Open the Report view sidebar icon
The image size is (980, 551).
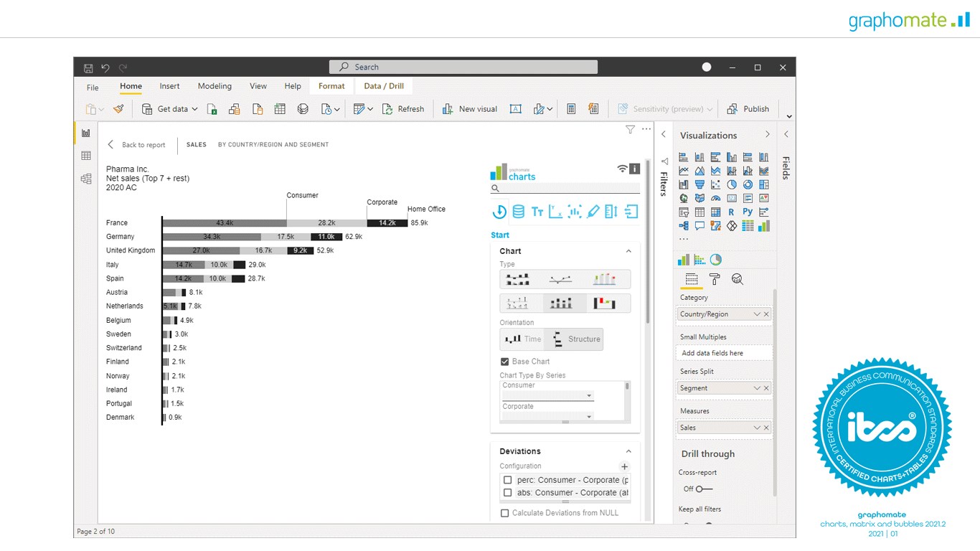coord(86,133)
